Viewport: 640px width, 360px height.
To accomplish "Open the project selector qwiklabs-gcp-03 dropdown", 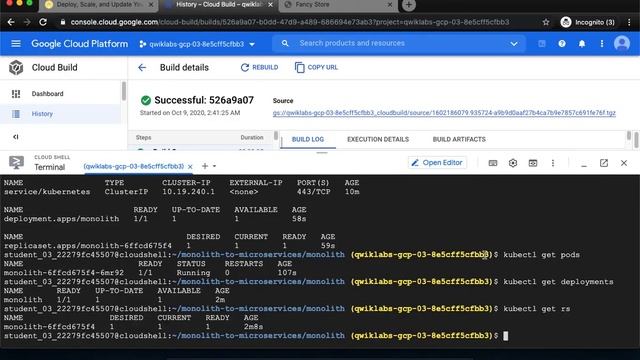I will 197,44.
